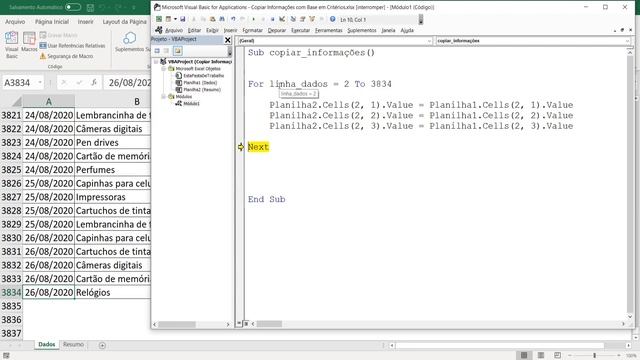Collapse the Módulos folder node
The width and height of the screenshot is (640, 360).
(164, 96)
